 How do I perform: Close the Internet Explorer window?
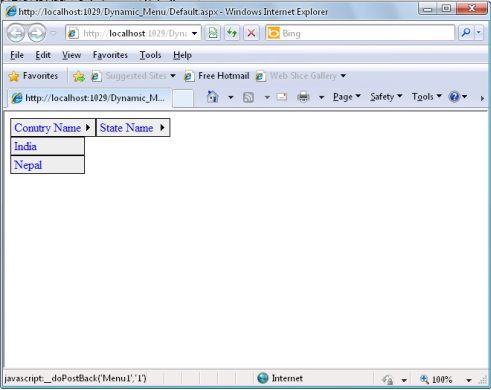click(472, 9)
